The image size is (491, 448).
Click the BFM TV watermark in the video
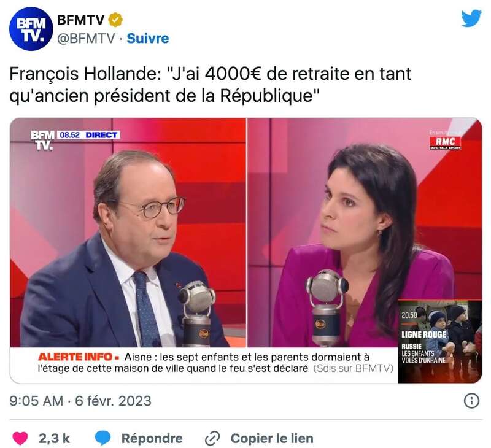tap(42, 141)
